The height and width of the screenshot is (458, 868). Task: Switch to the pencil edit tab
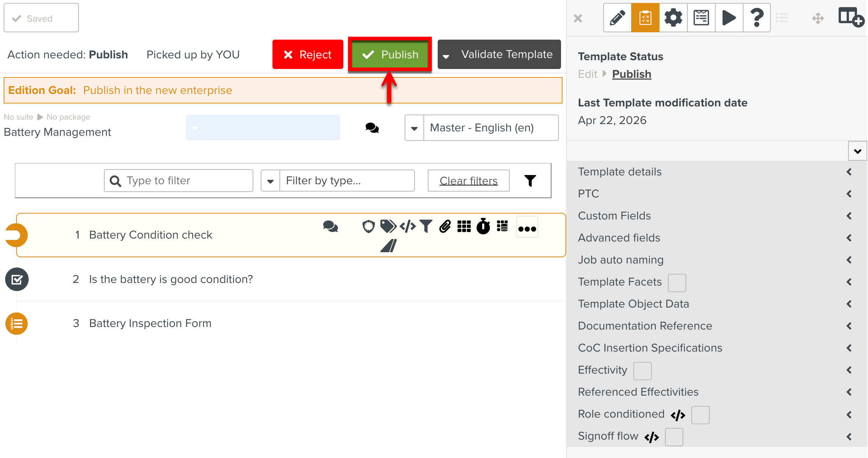pyautogui.click(x=617, y=17)
